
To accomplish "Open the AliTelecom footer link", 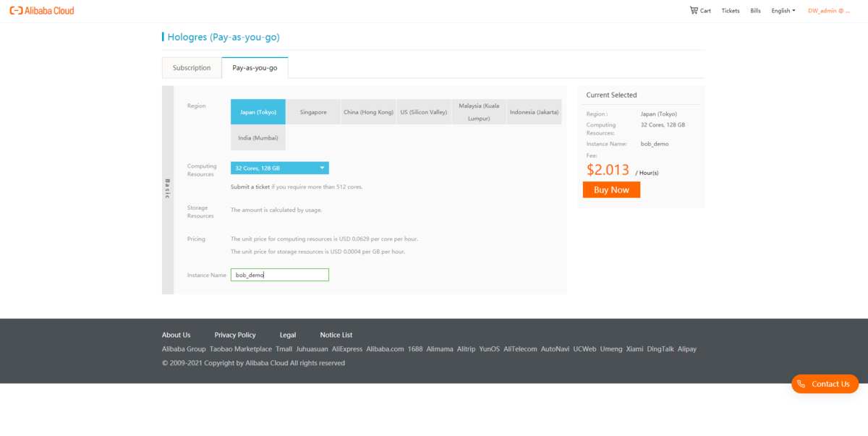I will pos(521,349).
